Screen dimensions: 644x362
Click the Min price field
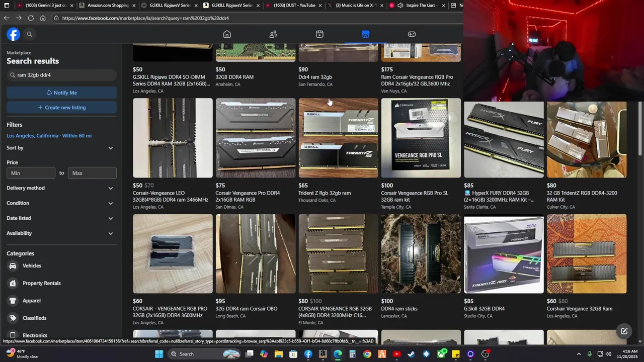(31, 173)
